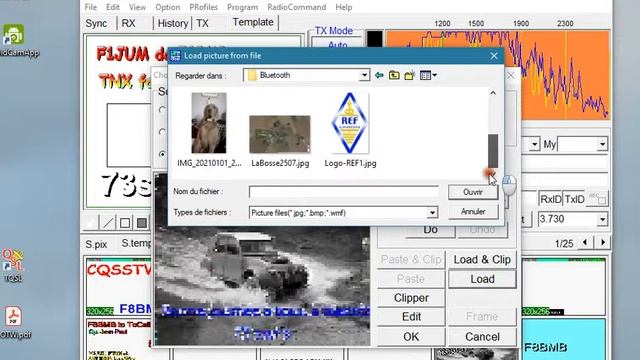Switch to the History tab
The width and height of the screenshot is (640, 360).
coord(173,23)
